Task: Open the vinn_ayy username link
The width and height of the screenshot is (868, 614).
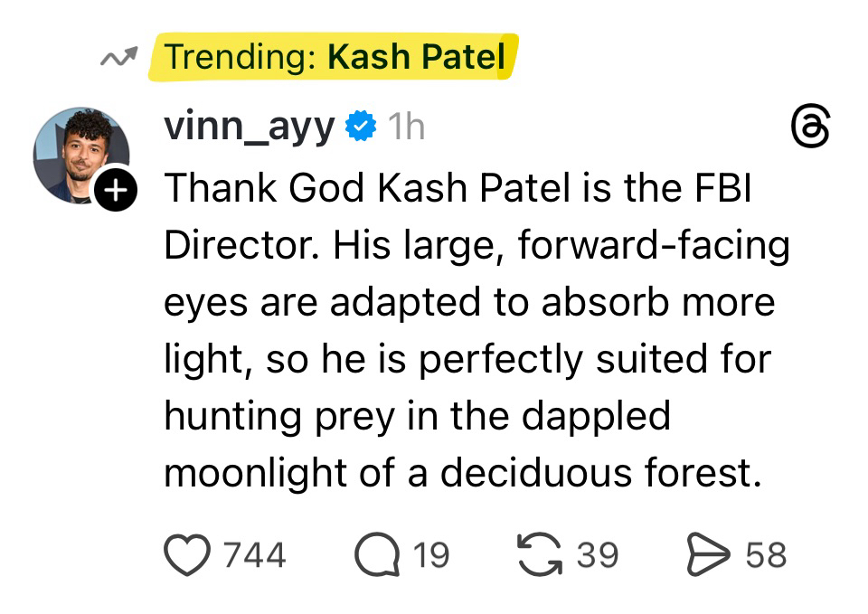Action: click(x=250, y=128)
